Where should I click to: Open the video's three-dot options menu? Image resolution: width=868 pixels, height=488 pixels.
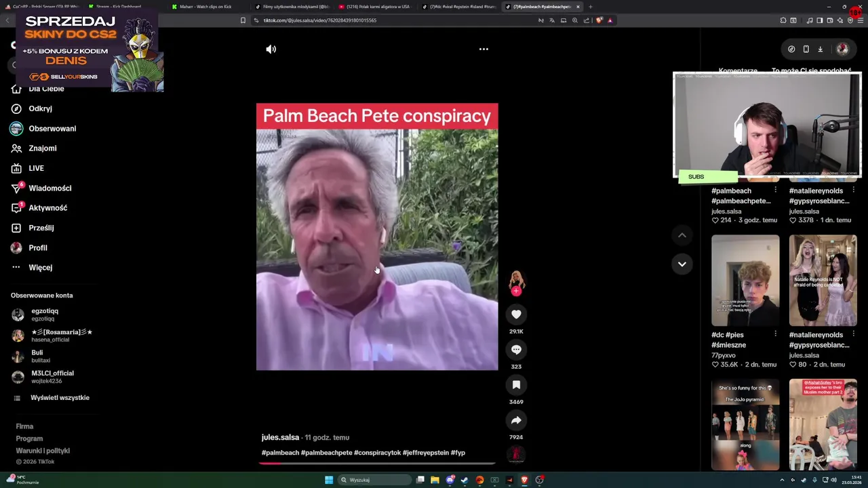point(484,49)
